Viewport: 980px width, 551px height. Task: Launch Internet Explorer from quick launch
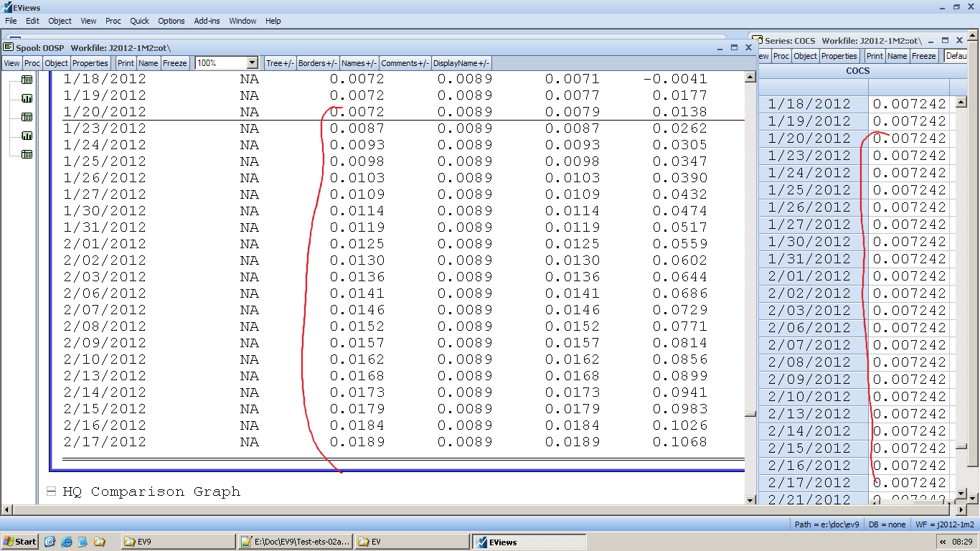pyautogui.click(x=67, y=542)
